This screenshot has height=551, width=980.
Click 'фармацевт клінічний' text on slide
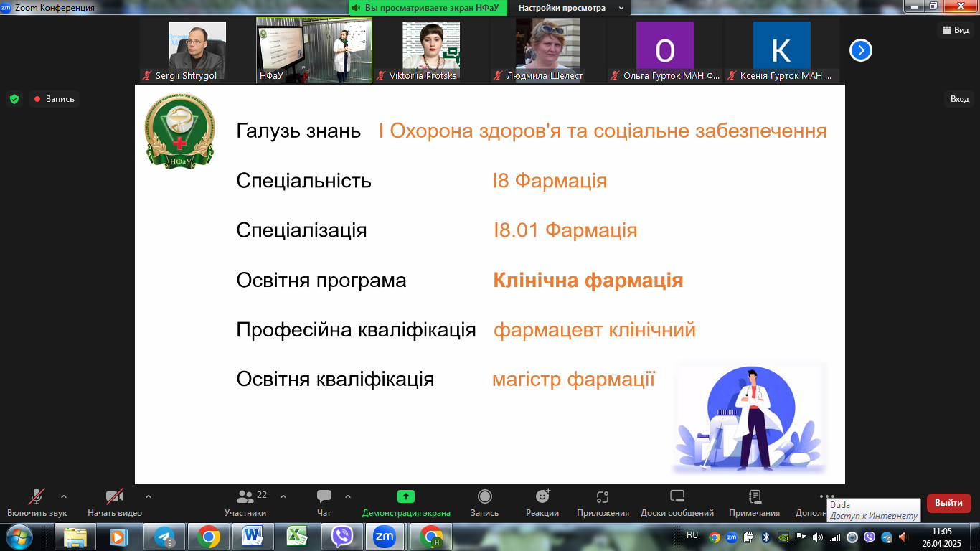(x=595, y=330)
